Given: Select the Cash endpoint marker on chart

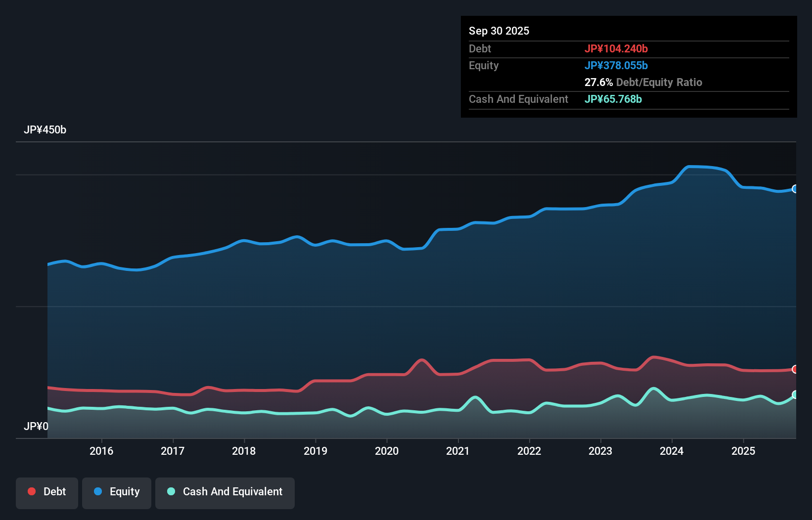Looking at the screenshot, I should 795,394.
